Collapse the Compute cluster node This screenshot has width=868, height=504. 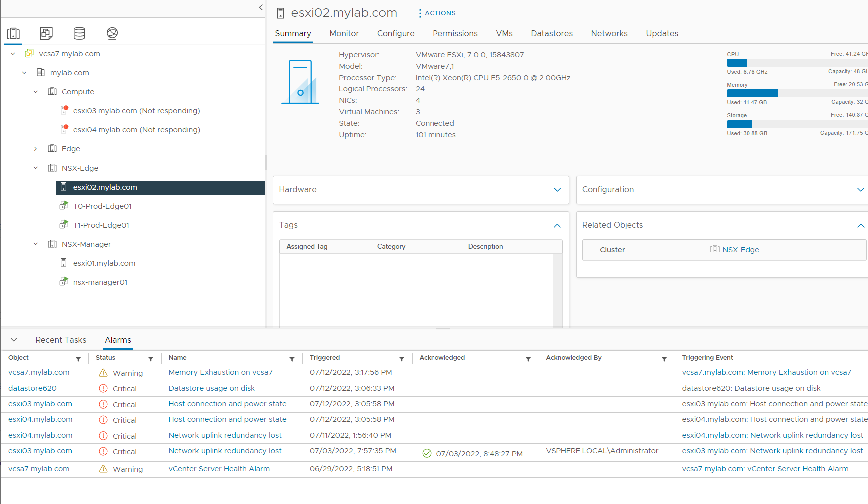[36, 91]
